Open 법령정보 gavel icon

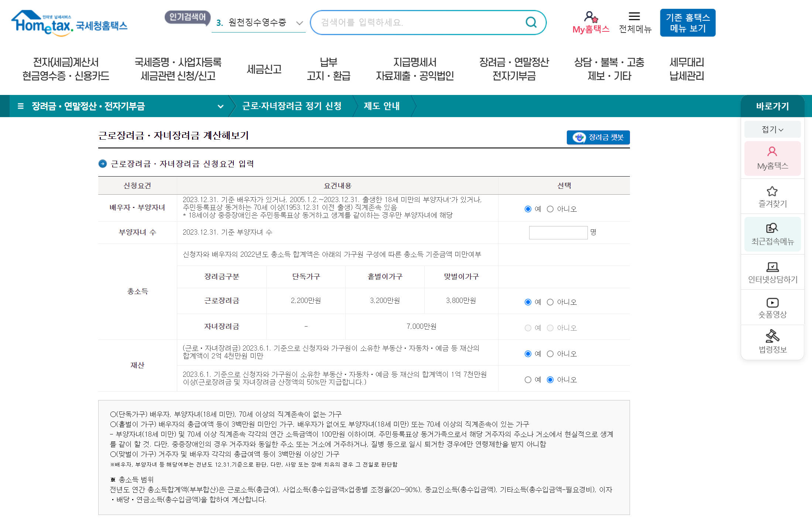click(x=772, y=336)
